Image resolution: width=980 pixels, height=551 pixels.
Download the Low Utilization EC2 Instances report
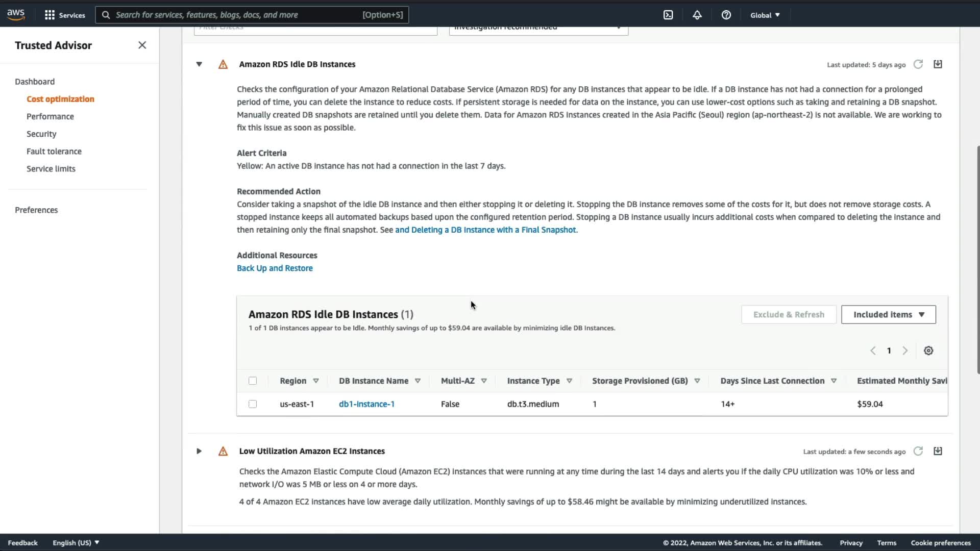[x=938, y=451]
